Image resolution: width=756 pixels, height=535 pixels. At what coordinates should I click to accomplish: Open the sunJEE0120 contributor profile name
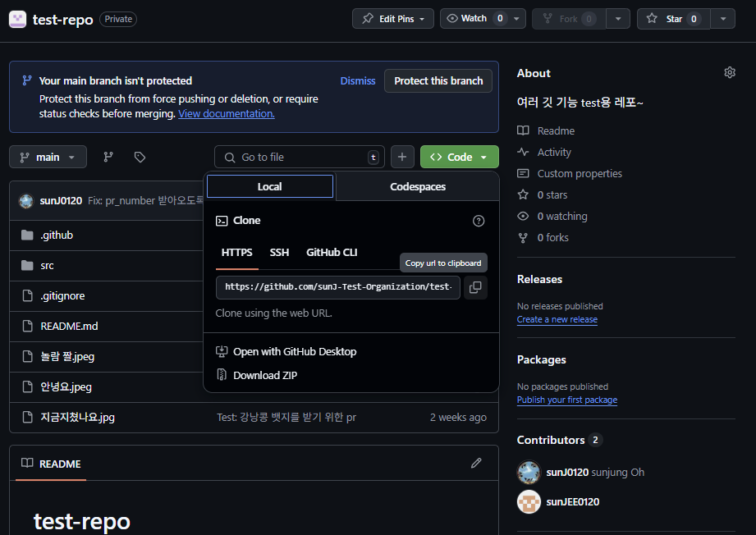pos(573,501)
